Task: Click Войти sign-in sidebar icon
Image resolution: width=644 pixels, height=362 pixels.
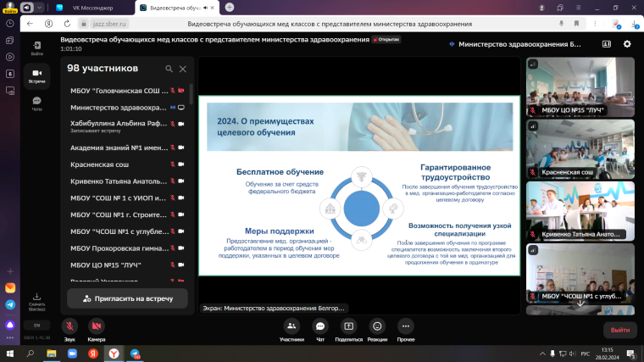Action: pyautogui.click(x=37, y=47)
